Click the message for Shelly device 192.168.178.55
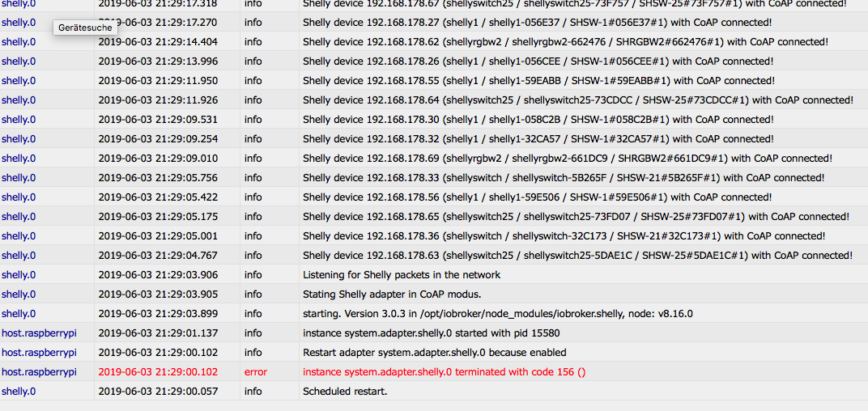This screenshot has height=411, width=868. 538,81
